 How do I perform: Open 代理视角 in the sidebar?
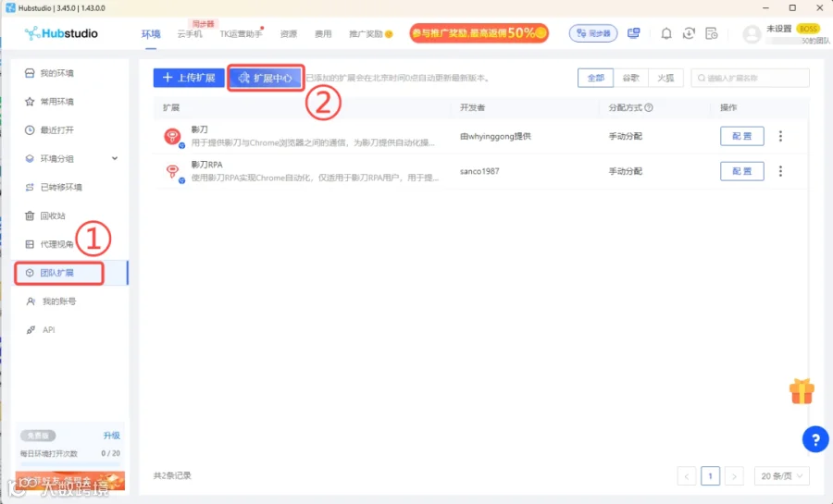49,244
